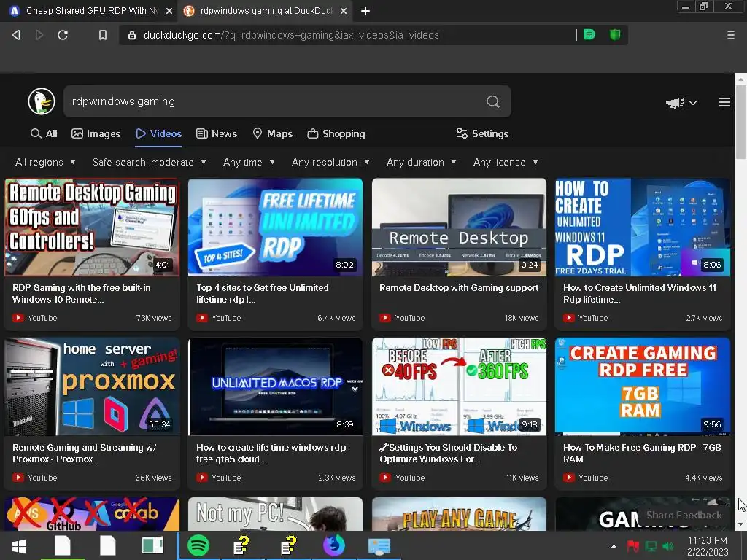The image size is (747, 560).
Task: Show hidden tray icons arrow
Action: 614,546
